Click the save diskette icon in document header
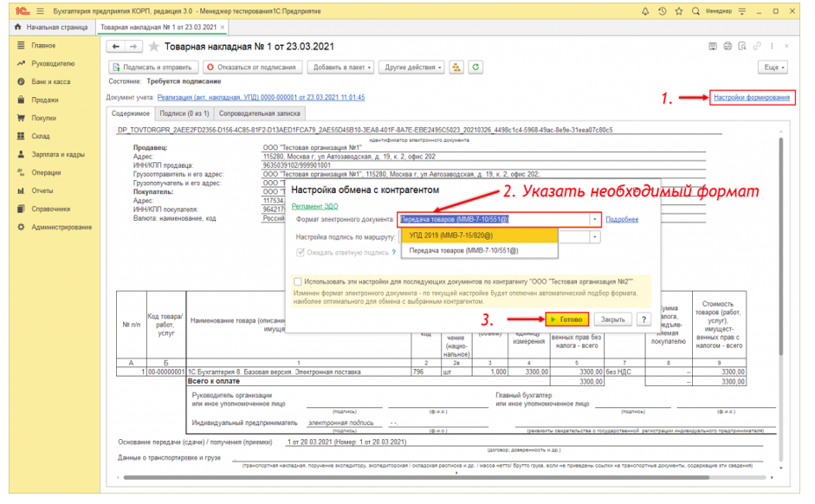This screenshot has width=815, height=504. [x=713, y=46]
